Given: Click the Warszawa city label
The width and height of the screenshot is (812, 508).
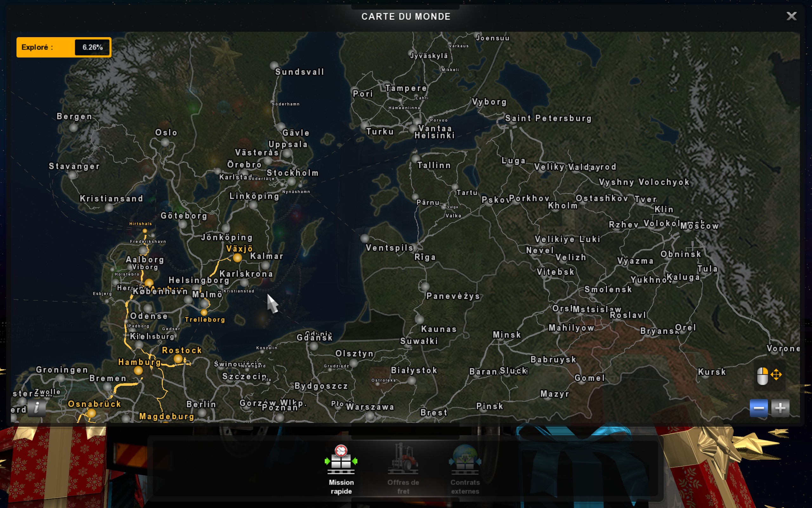Looking at the screenshot, I should tap(370, 407).
